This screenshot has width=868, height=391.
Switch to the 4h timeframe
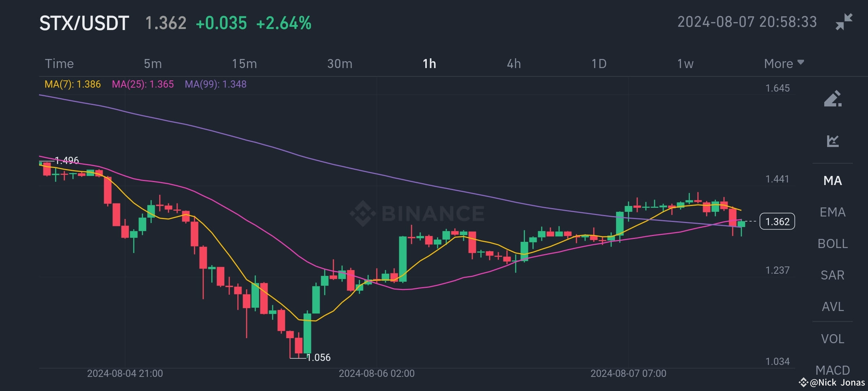[x=514, y=63]
